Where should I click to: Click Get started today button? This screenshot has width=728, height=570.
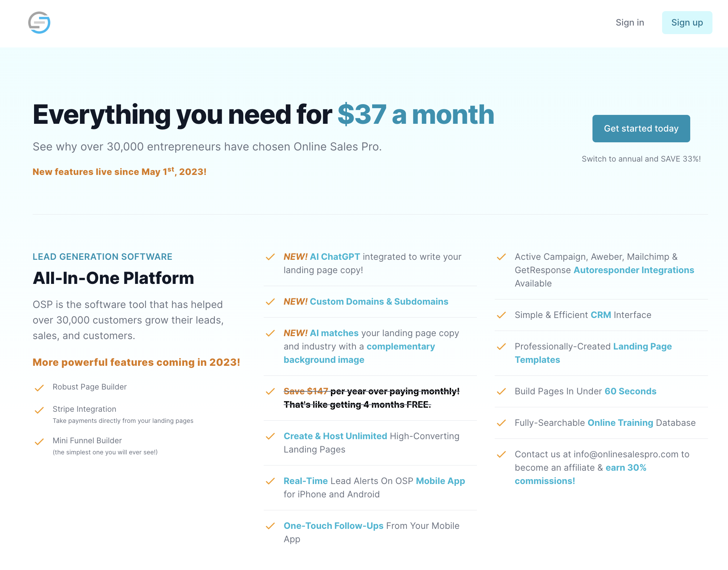641,129
